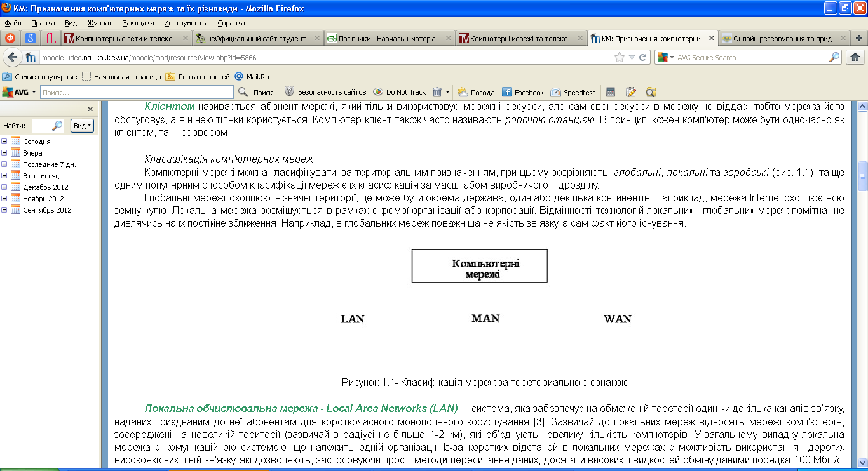Open Mail.Ru bookmark

(x=252, y=76)
